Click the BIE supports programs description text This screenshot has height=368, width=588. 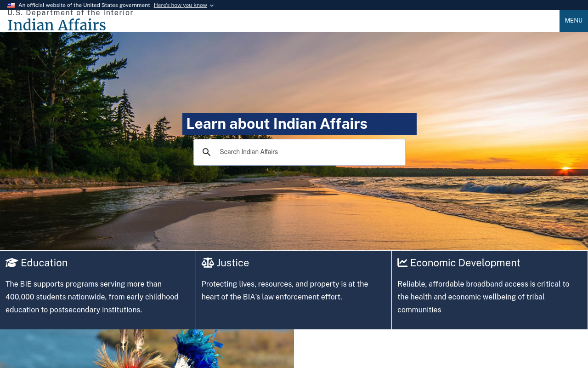92,297
